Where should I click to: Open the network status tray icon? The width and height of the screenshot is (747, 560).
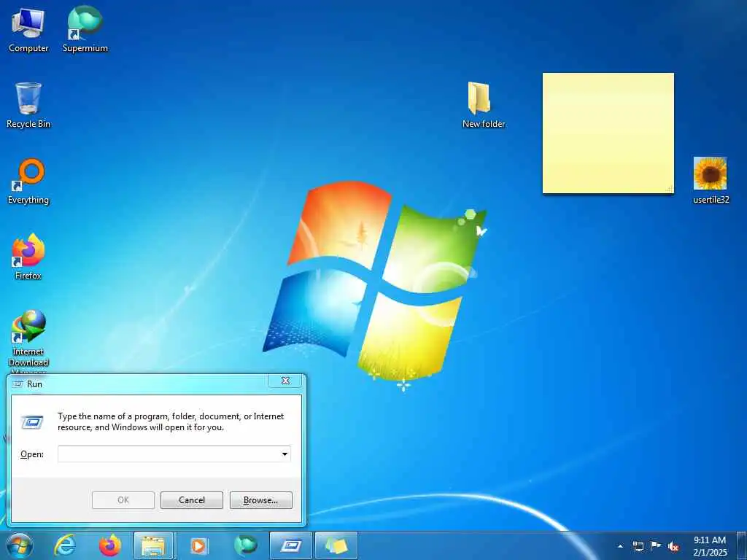638,546
